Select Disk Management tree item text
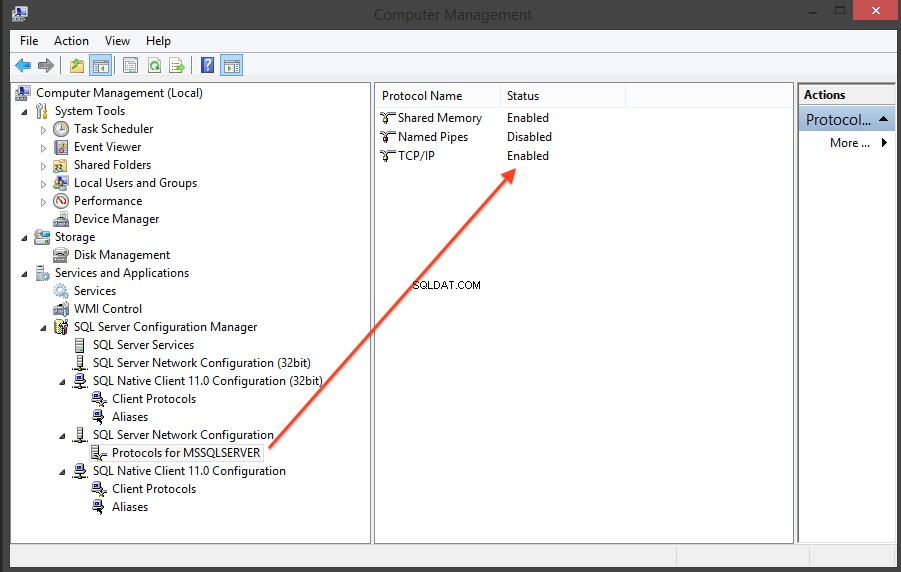Screen dimensions: 901x572 [122, 255]
